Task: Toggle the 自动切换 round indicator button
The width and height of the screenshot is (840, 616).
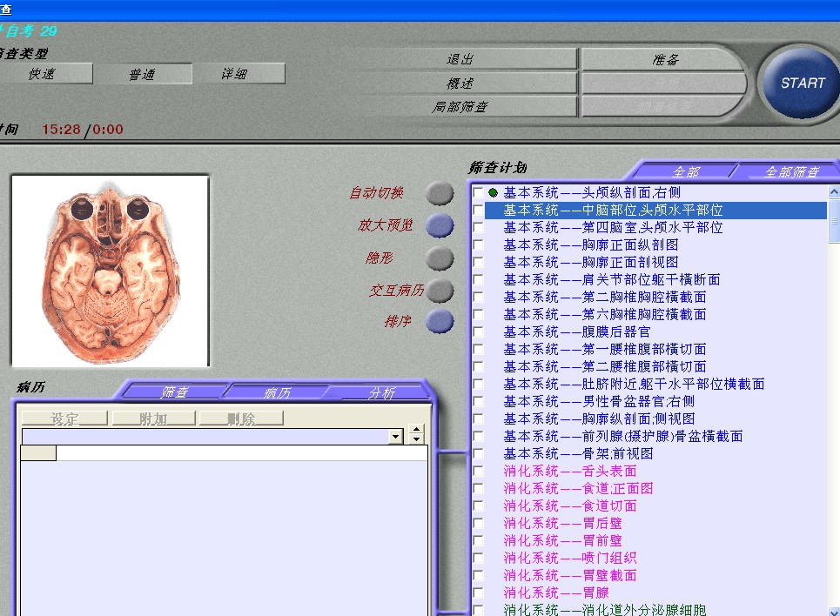Action: (440, 193)
